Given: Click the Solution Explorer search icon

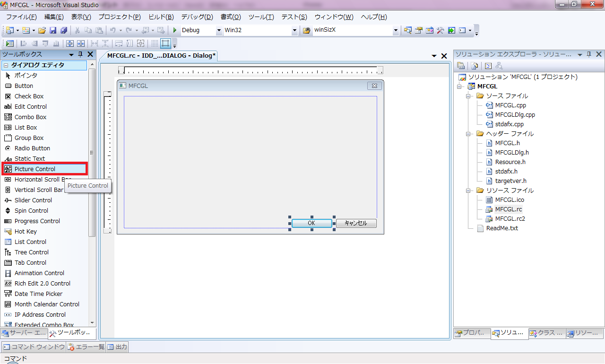Looking at the screenshot, I should (x=499, y=66).
